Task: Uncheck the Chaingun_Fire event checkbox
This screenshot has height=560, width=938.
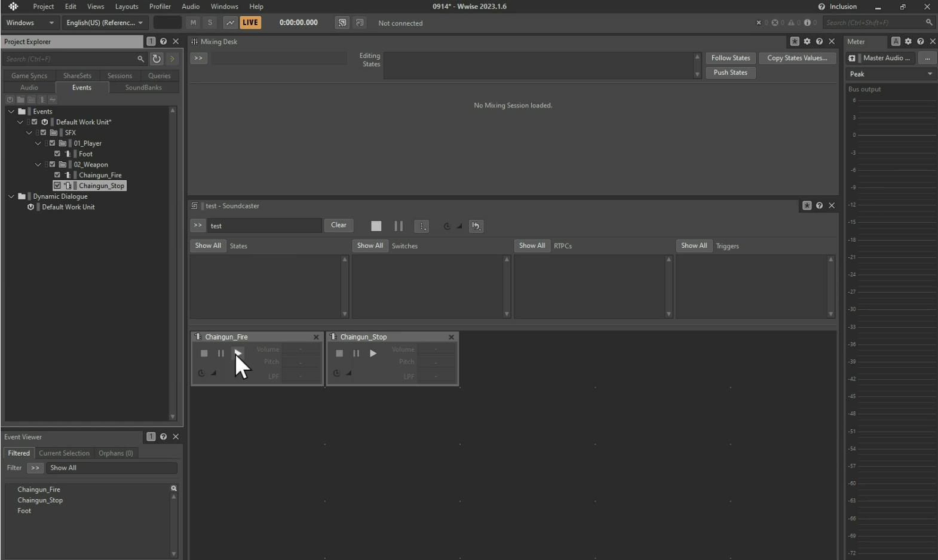Action: pos(57,175)
